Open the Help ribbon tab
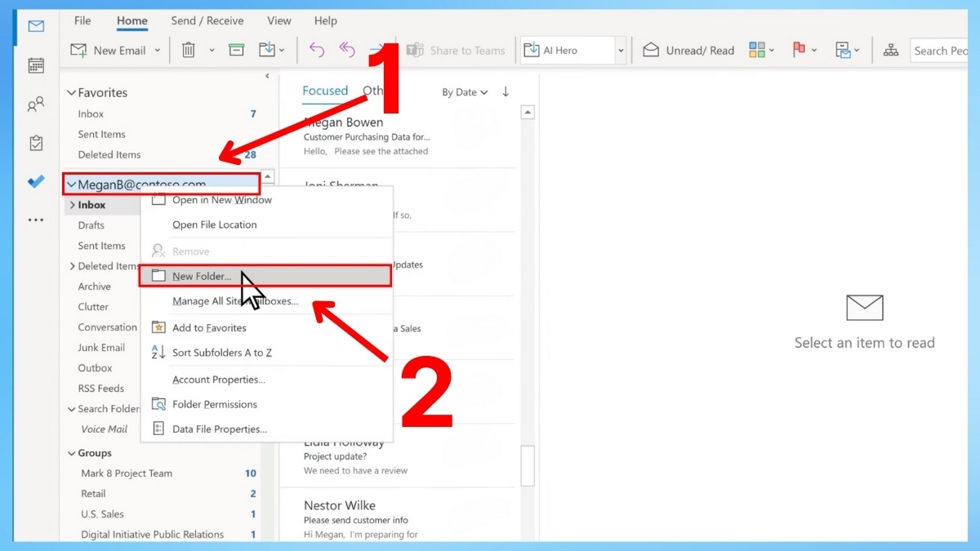 pyautogui.click(x=326, y=20)
